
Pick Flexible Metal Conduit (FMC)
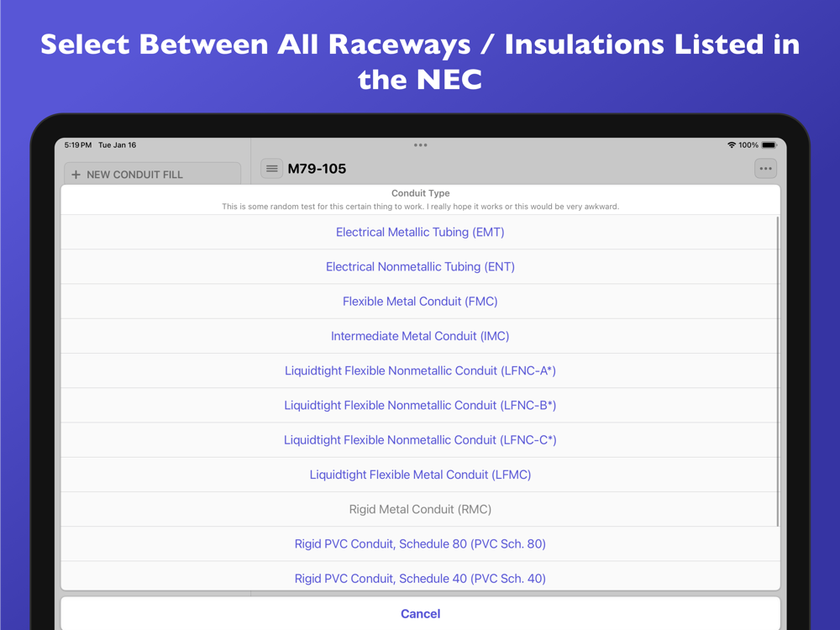[x=420, y=302]
